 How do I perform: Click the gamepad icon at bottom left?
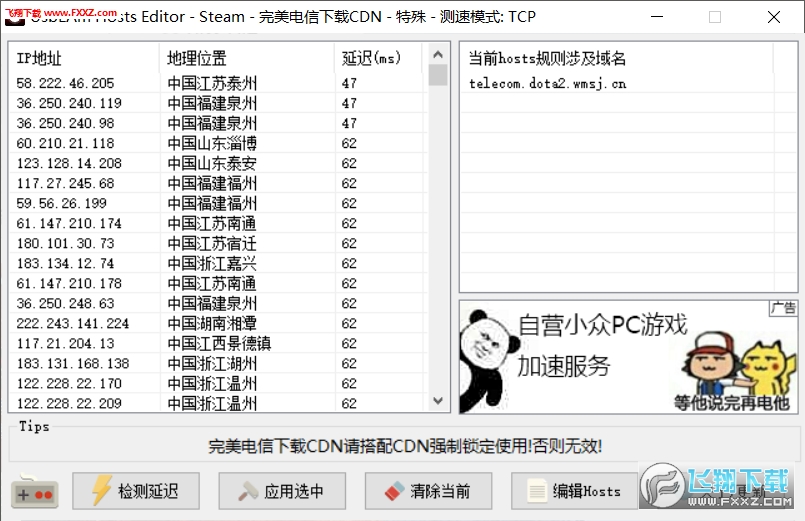[35, 492]
